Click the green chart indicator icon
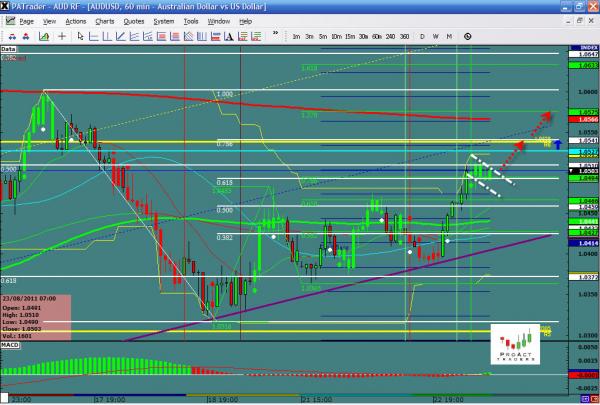The width and height of the screenshot is (600, 405). click(x=43, y=35)
